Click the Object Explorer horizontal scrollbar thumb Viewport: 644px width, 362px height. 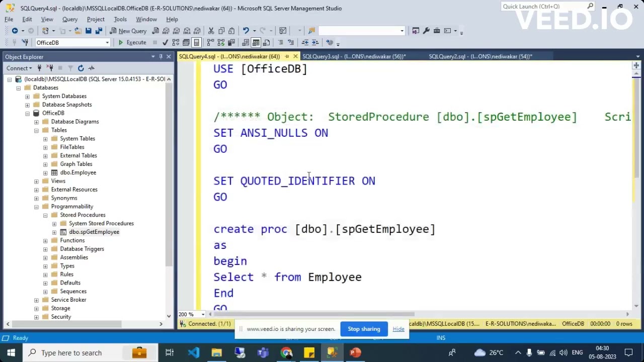[65, 324]
